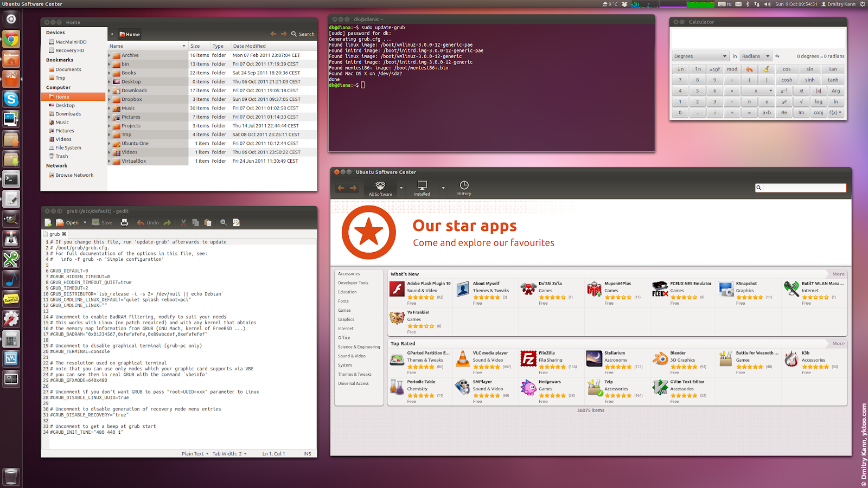Create a new document in gedit
The image size is (868, 488).
tap(48, 222)
